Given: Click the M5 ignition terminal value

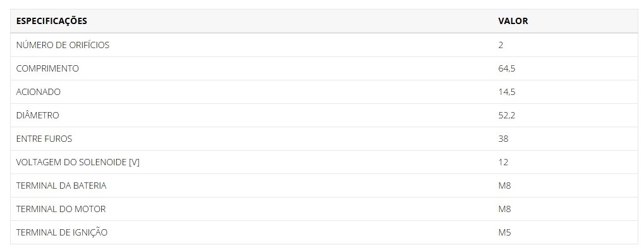Looking at the screenshot, I should point(505,232).
